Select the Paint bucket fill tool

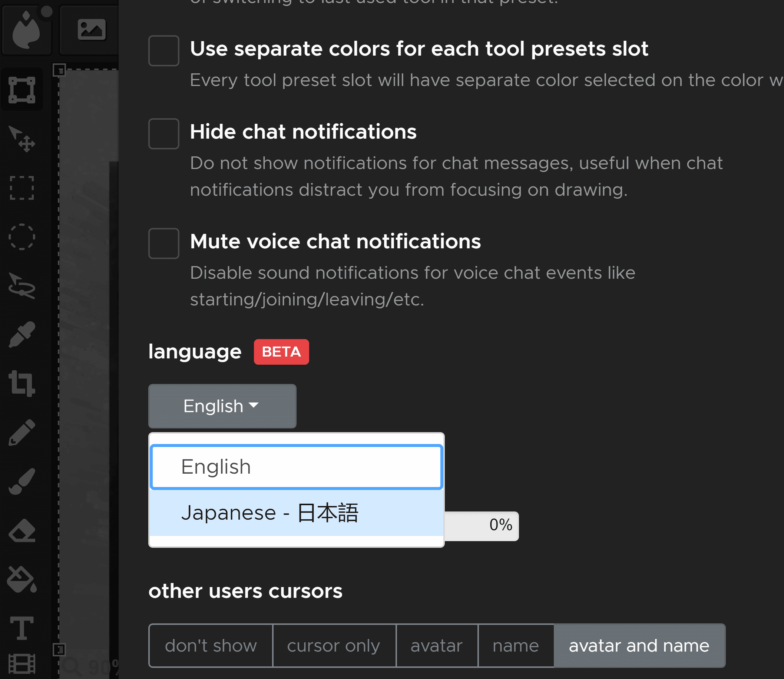click(x=22, y=579)
